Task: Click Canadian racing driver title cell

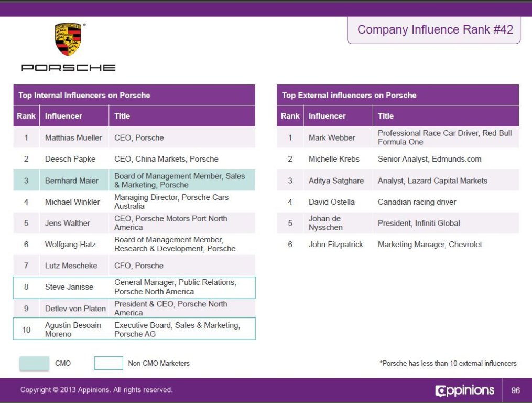Action: tap(446, 202)
